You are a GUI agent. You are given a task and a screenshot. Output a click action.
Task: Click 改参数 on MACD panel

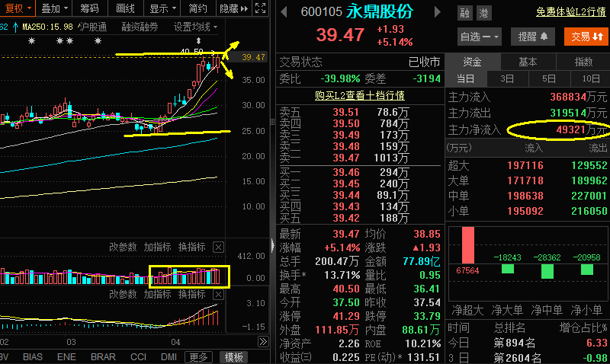tap(123, 294)
